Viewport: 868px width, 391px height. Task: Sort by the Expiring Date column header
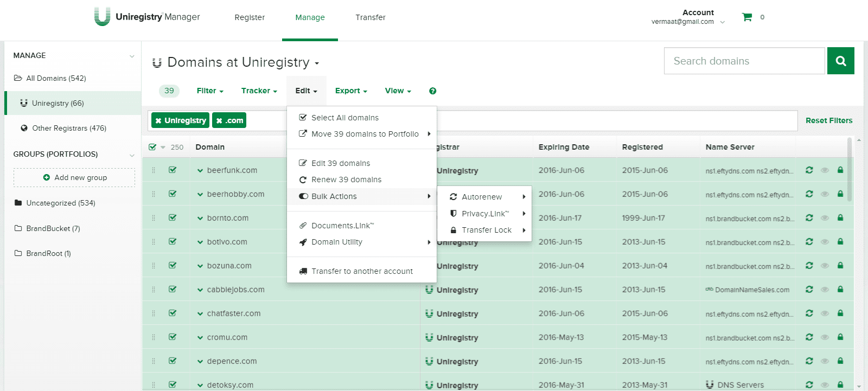564,147
